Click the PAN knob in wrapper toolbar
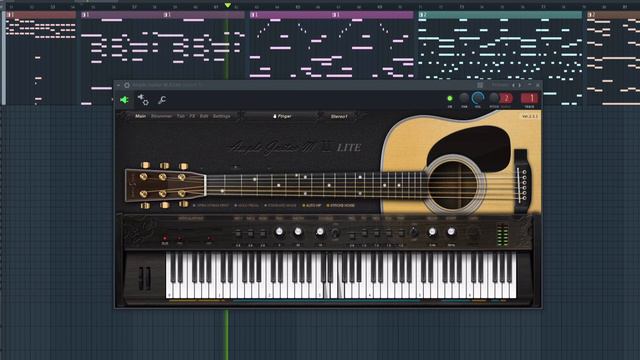The width and height of the screenshot is (640, 360). tap(464, 98)
